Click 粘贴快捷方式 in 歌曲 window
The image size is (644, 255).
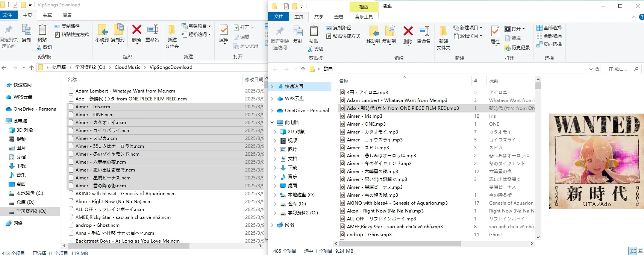click(x=343, y=36)
